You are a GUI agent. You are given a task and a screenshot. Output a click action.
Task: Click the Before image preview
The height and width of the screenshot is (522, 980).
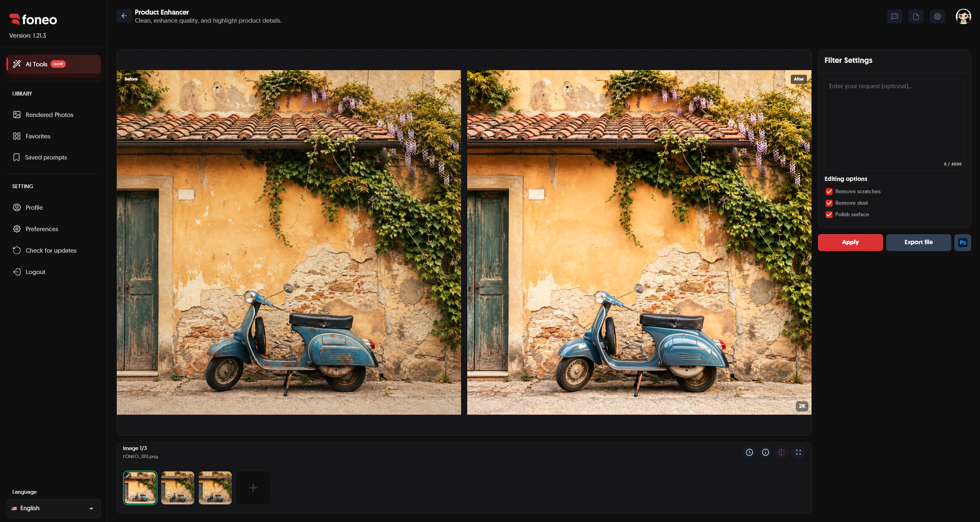pyautogui.click(x=289, y=242)
